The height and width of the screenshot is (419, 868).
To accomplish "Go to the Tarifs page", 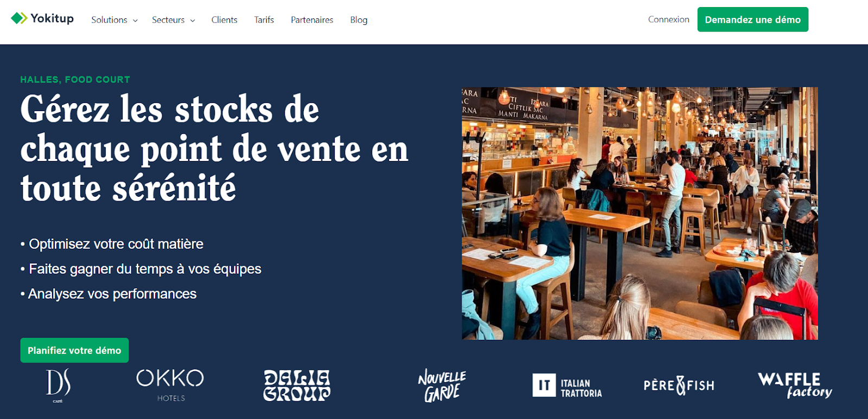I will point(264,20).
